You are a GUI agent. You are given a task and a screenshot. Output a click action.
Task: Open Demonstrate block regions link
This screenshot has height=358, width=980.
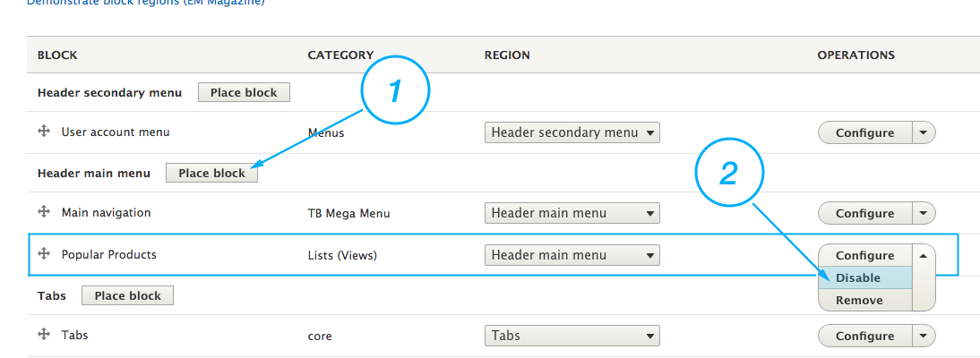click(146, 3)
